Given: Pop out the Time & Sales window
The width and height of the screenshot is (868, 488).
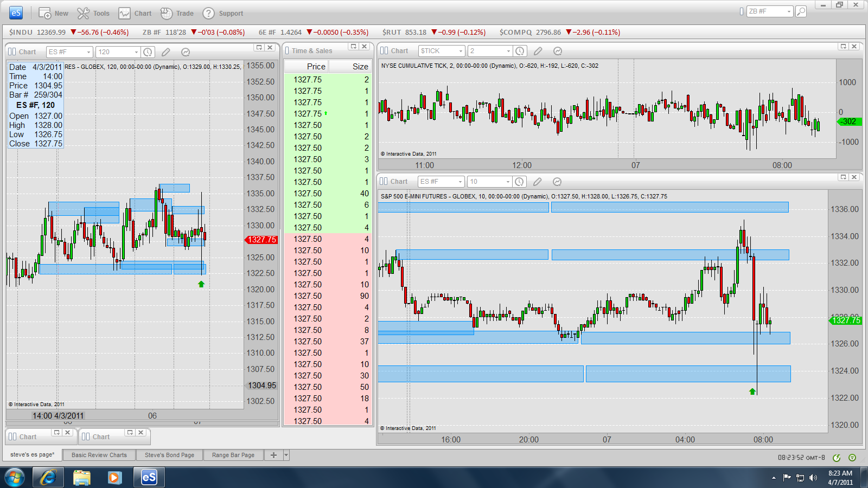Looking at the screenshot, I should point(354,47).
